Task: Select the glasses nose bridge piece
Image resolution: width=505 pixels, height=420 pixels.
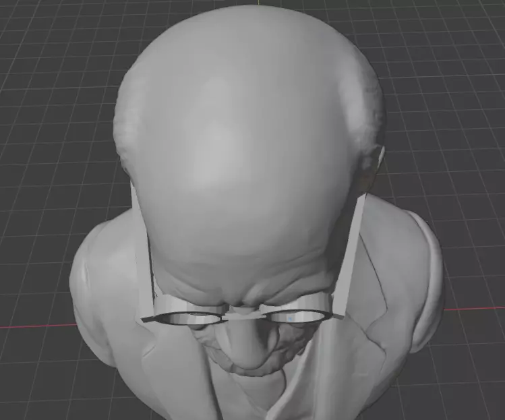Action: [x=244, y=317]
